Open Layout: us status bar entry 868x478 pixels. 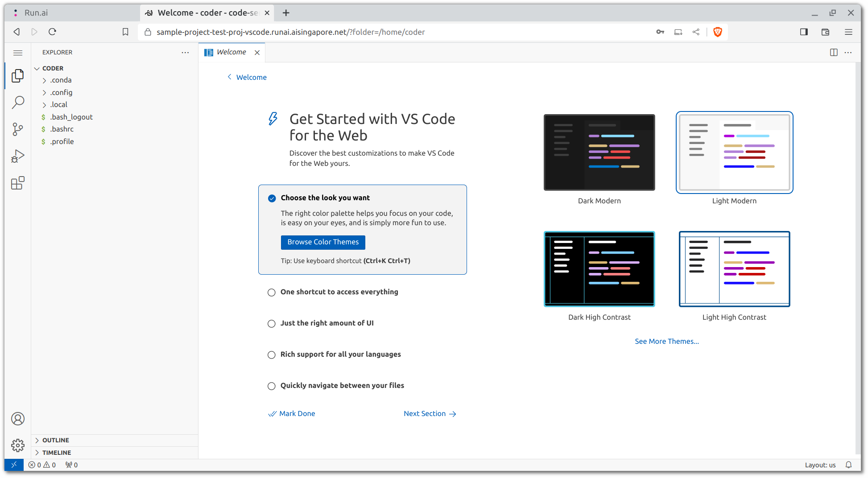(820, 465)
